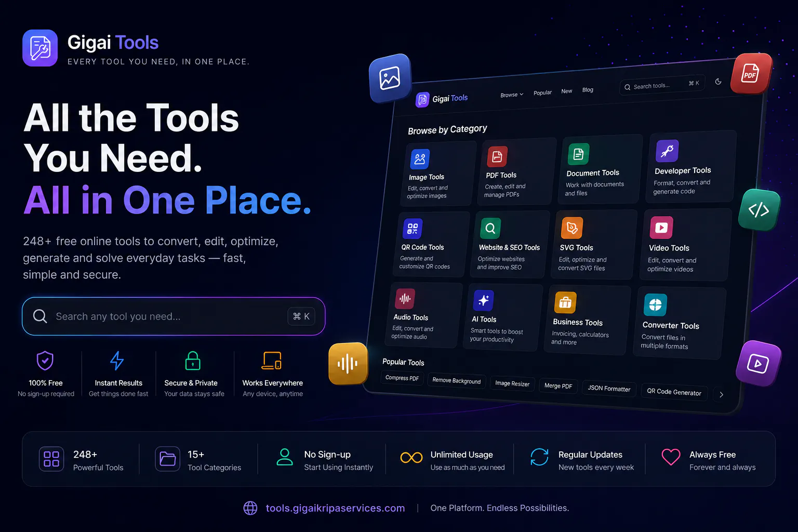Click the QR Code Tools category icon
The width and height of the screenshot is (798, 532).
[x=413, y=229]
